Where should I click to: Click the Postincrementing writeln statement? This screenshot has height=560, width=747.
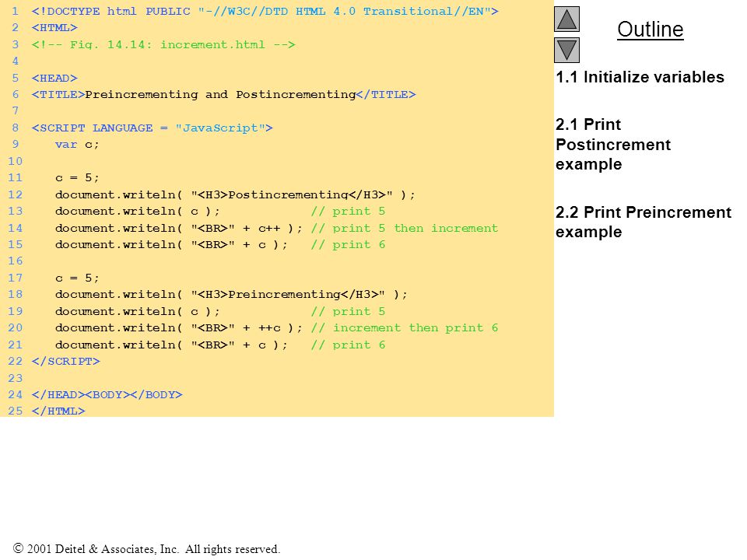(x=235, y=194)
